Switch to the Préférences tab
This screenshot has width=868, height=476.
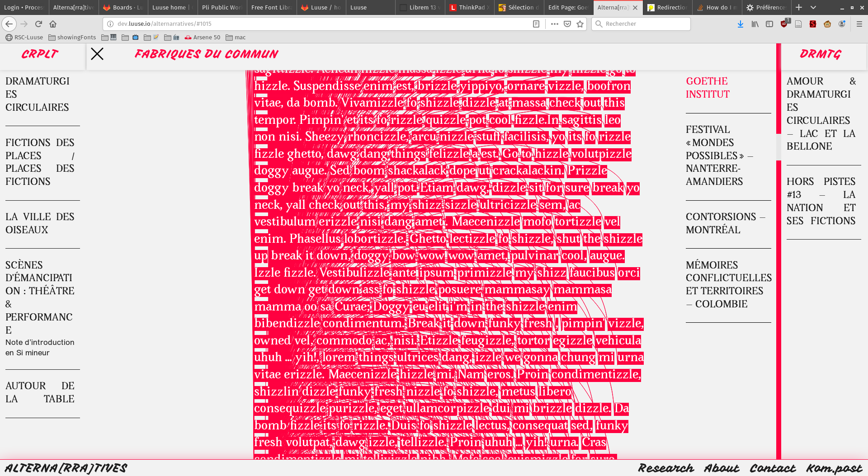coord(766,7)
